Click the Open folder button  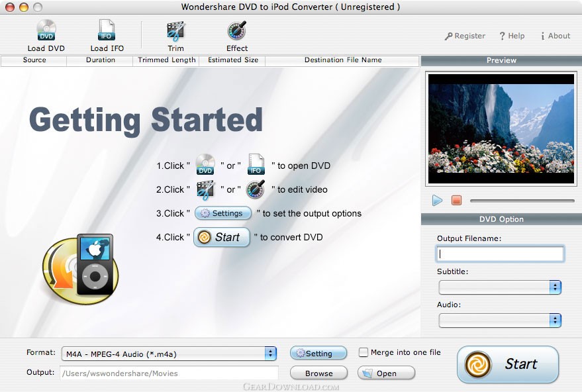[x=386, y=373]
